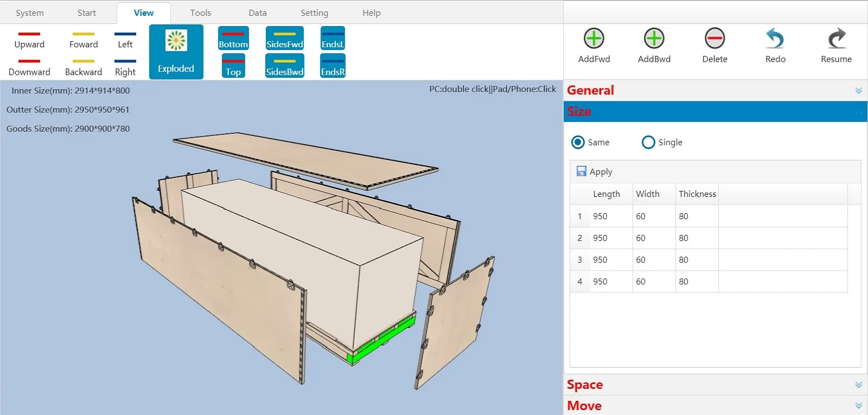Select the Upward view icon
The image size is (868, 415).
tap(29, 39)
